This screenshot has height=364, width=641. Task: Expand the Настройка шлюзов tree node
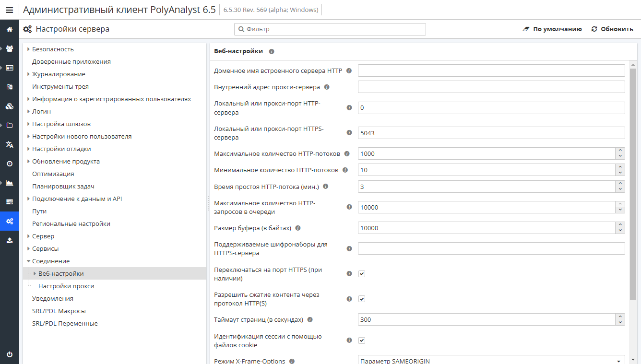point(29,124)
